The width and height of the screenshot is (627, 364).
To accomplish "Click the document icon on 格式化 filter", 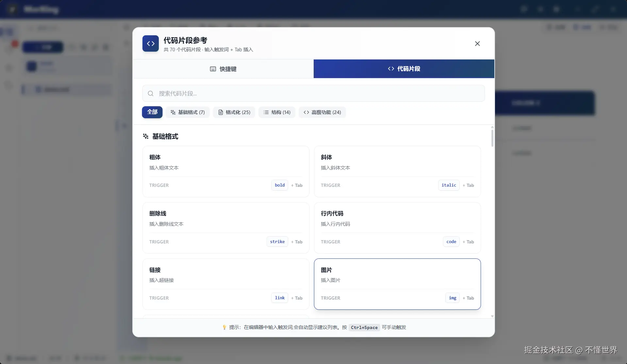I will 221,112.
